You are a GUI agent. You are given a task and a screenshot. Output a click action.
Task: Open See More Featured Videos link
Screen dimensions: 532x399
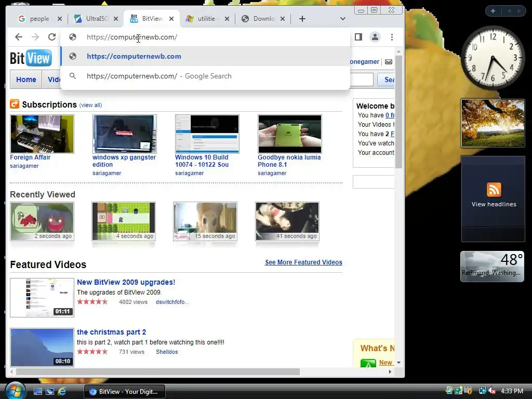click(x=303, y=262)
